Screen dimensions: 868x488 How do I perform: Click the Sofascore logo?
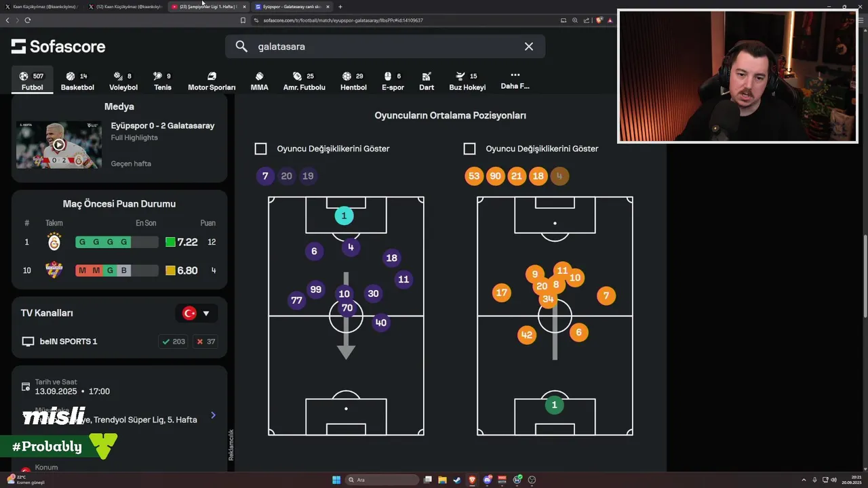58,46
